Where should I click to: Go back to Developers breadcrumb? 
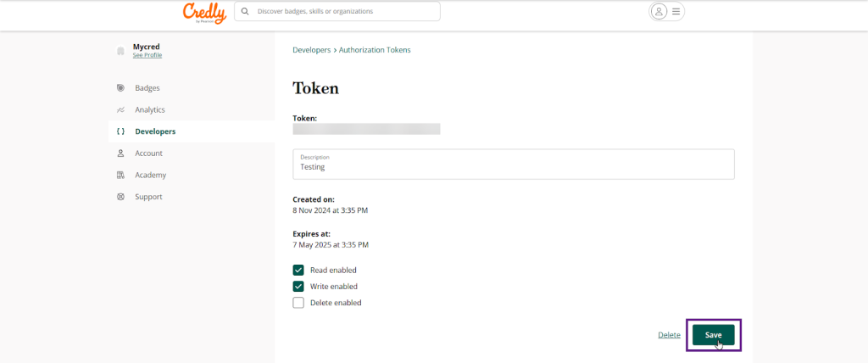click(x=311, y=50)
